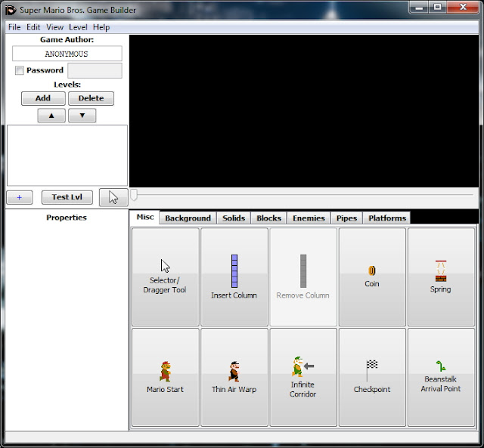This screenshot has width=484, height=448.
Task: Select the Checkpoint flag tile
Action: tap(372, 377)
